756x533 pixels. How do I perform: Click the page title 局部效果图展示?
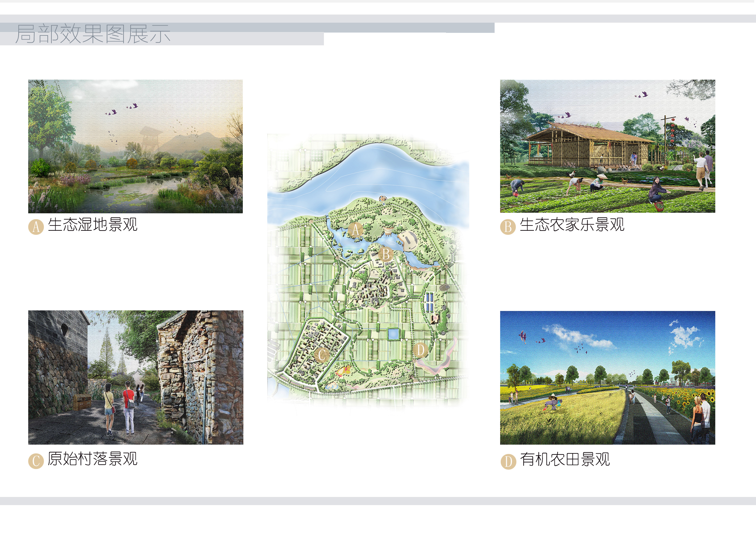(92, 34)
